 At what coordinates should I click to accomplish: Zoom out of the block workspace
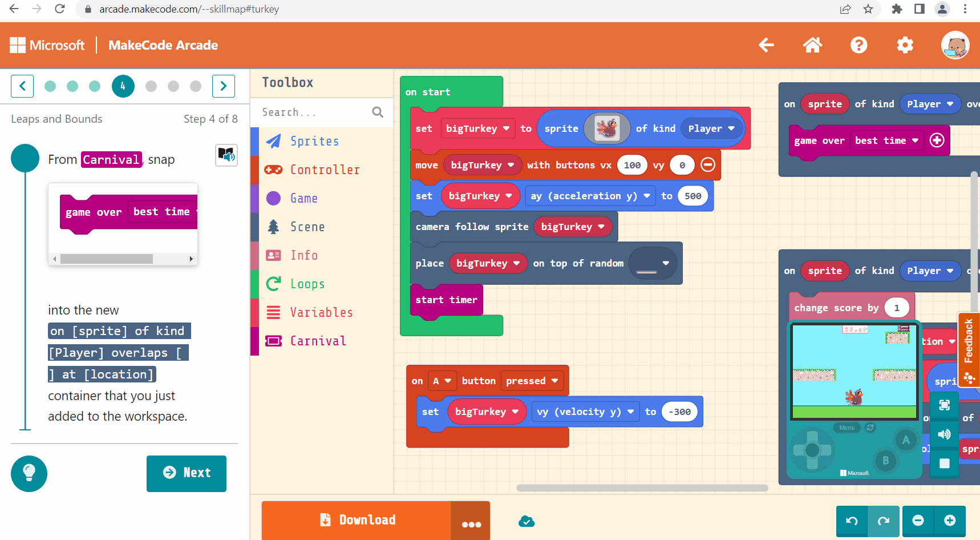pos(918,521)
